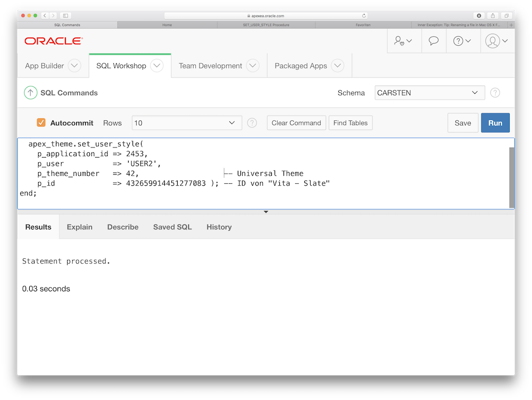
Task: Click the Find Tables button
Action: coord(350,123)
